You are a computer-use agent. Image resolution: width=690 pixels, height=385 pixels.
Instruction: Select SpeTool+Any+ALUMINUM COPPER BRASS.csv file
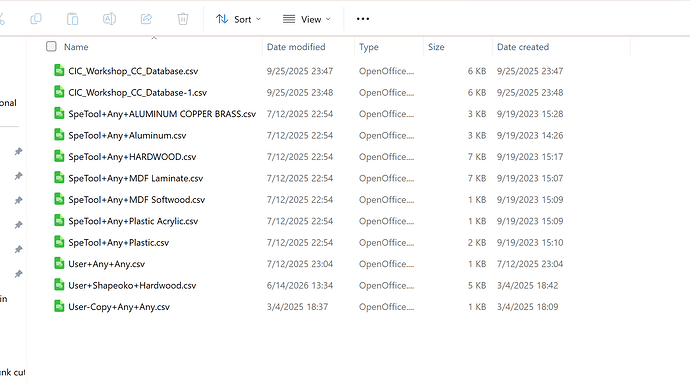162,114
